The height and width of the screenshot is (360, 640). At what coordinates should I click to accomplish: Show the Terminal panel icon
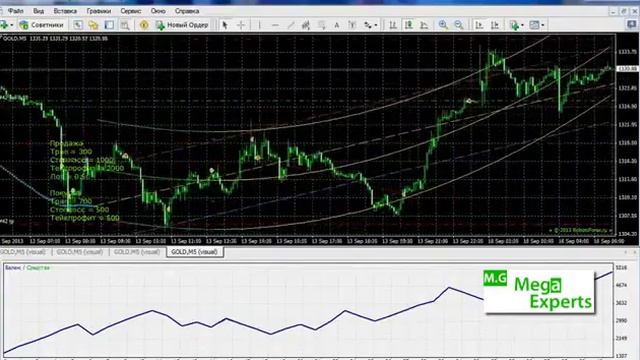(109, 25)
